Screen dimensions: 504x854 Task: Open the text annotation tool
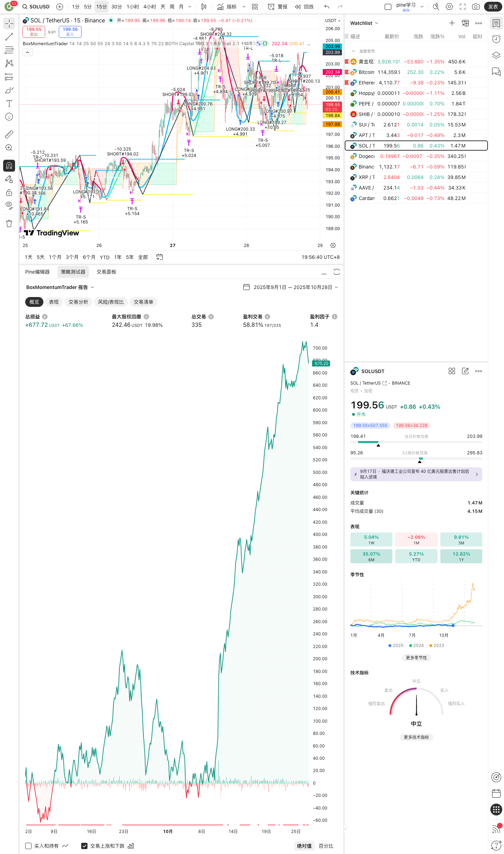9,103
